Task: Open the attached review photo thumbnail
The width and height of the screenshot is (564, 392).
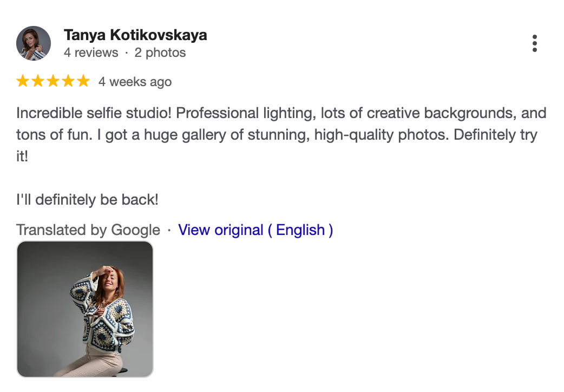Action: (x=85, y=309)
